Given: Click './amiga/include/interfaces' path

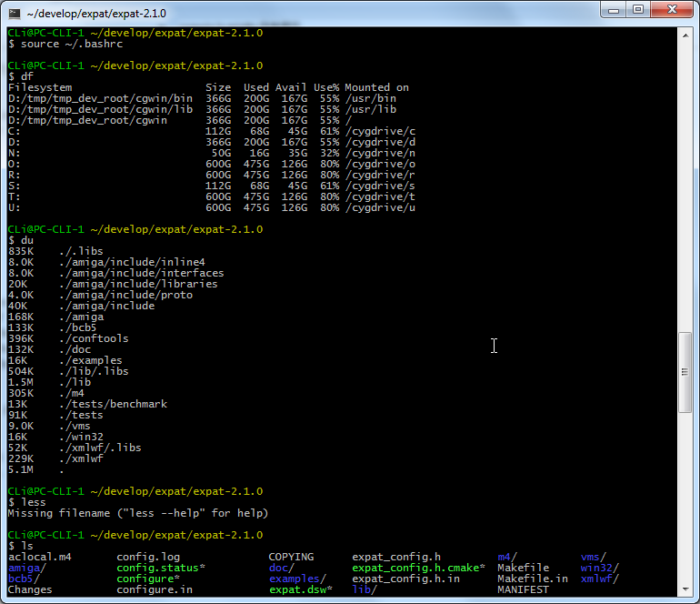Looking at the screenshot, I should (142, 273).
